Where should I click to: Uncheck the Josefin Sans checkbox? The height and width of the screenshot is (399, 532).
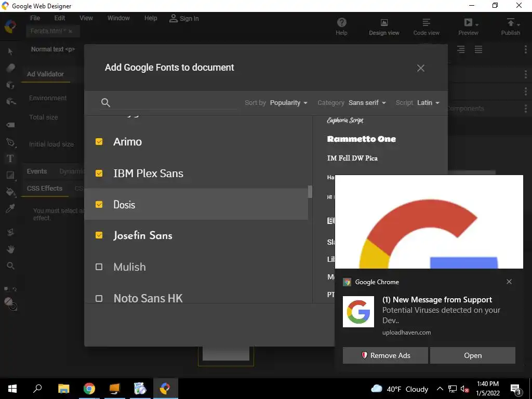tap(99, 235)
